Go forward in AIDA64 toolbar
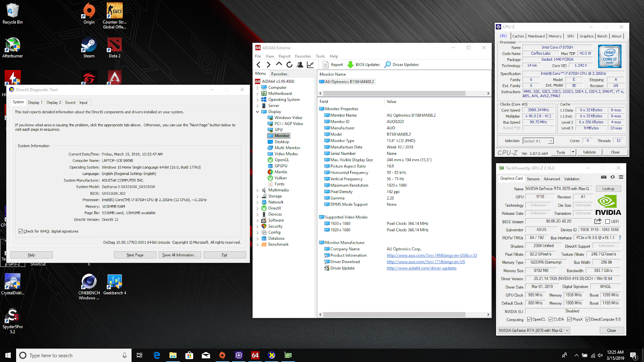Screen dimensions: 644x362 [268, 65]
